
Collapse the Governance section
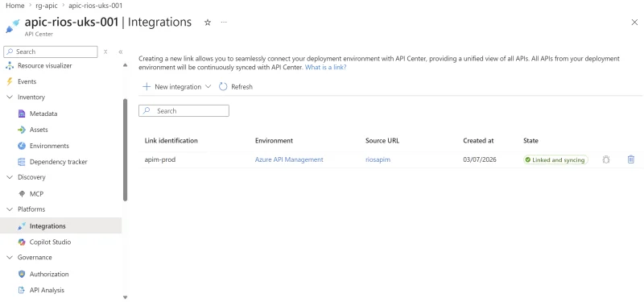click(10, 258)
